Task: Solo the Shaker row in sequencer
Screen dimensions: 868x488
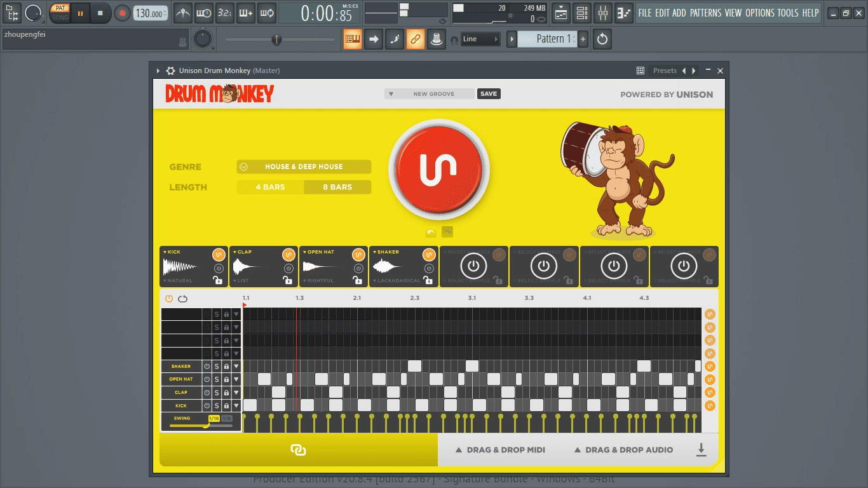Action: [x=216, y=367]
